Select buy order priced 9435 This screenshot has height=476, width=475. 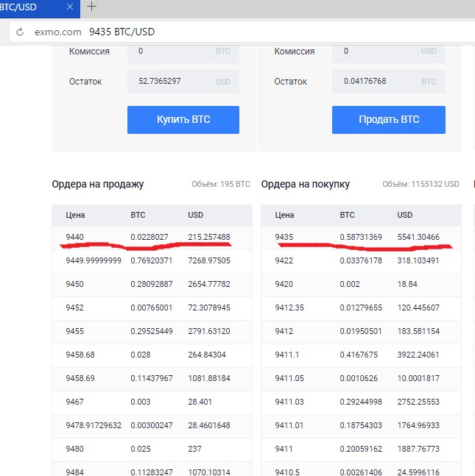coord(361,238)
